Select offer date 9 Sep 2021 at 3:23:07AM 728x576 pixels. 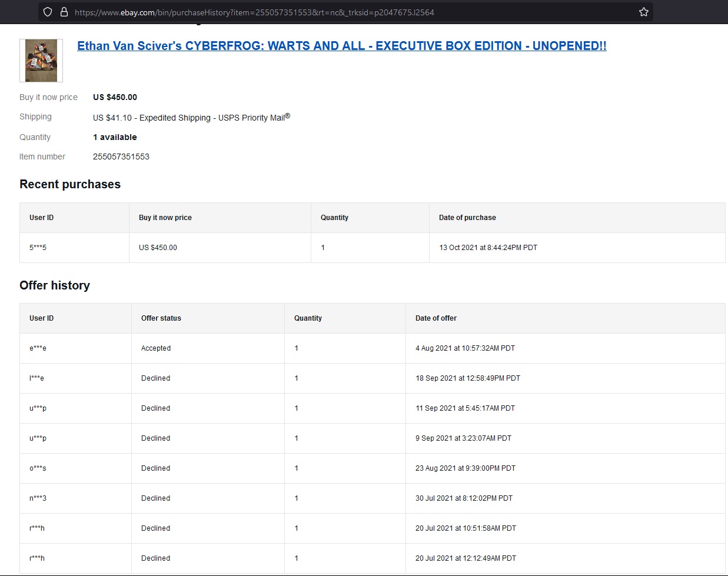463,438
